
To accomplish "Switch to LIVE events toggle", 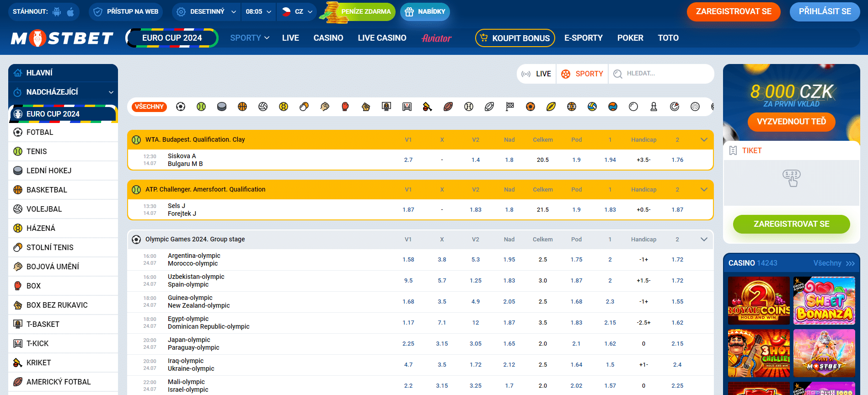I will click(536, 74).
